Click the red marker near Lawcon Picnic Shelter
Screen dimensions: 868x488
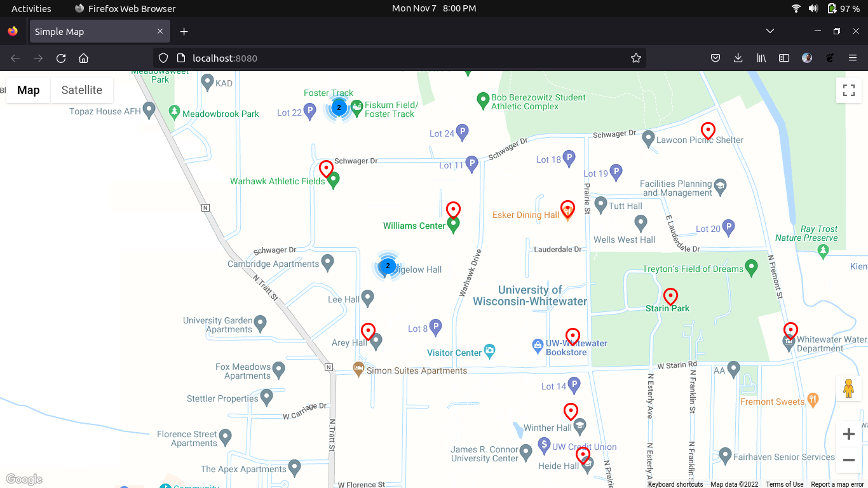[x=708, y=132]
